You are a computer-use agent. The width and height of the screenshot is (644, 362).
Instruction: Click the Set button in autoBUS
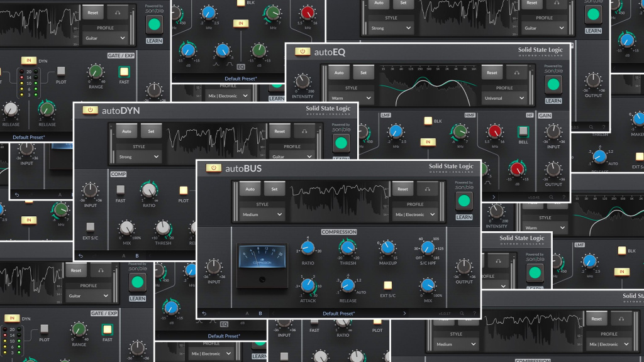coord(274,189)
